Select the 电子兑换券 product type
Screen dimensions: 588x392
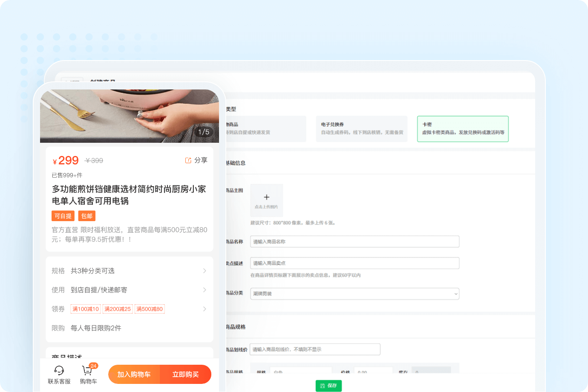click(362, 129)
